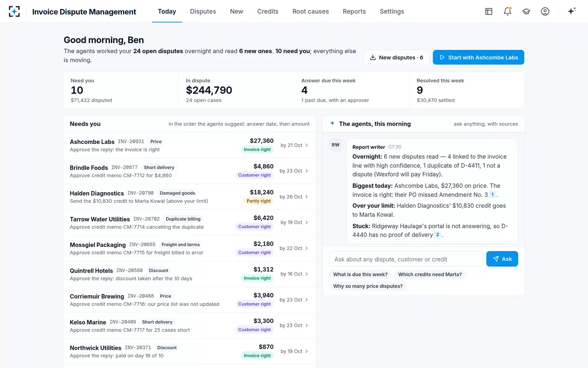Screen dimensions: 588x368
Task: Open the learning graduation cap icon
Action: point(526,11)
